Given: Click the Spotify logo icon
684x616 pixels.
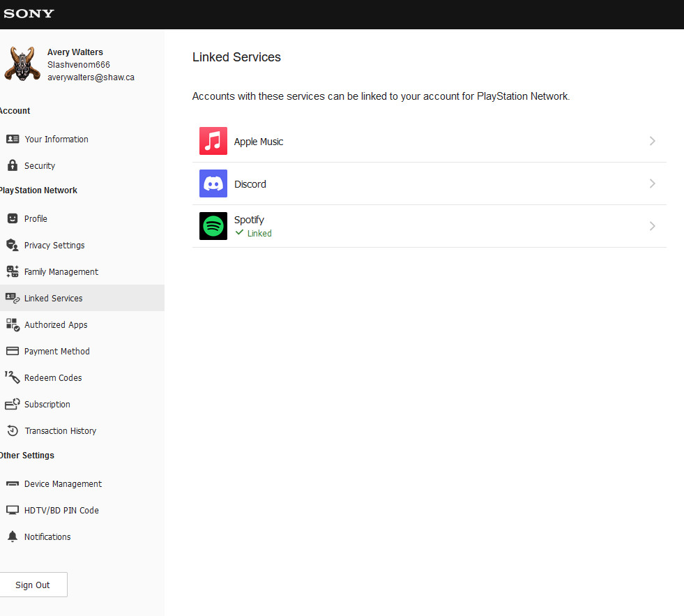Looking at the screenshot, I should 213,226.
